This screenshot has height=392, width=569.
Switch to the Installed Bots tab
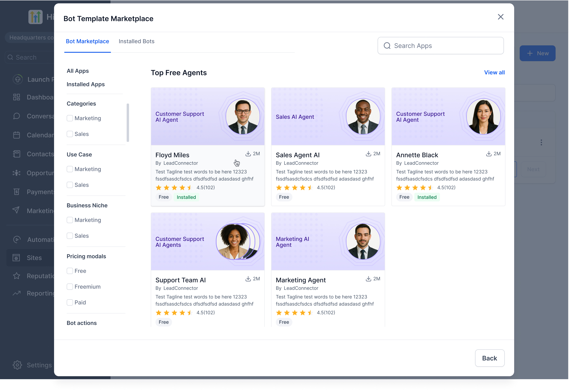coord(137,41)
